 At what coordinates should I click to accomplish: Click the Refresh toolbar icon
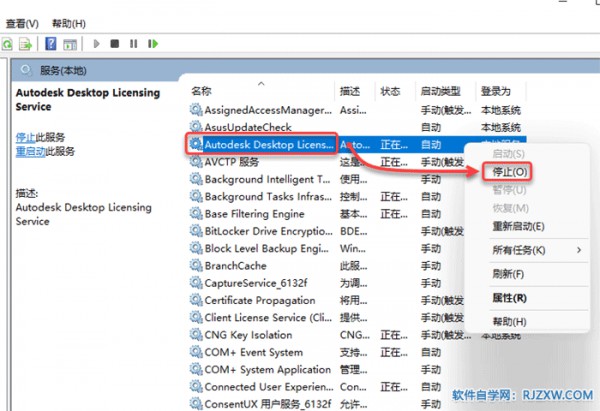7,44
